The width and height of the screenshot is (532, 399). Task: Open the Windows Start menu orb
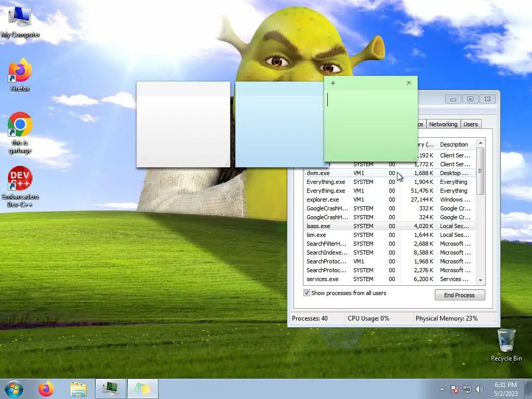pos(14,389)
